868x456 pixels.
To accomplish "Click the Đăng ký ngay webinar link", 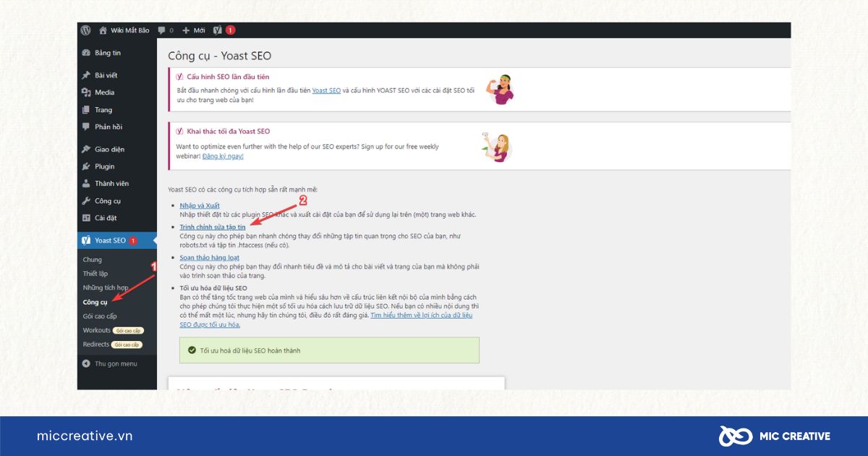I will click(223, 156).
